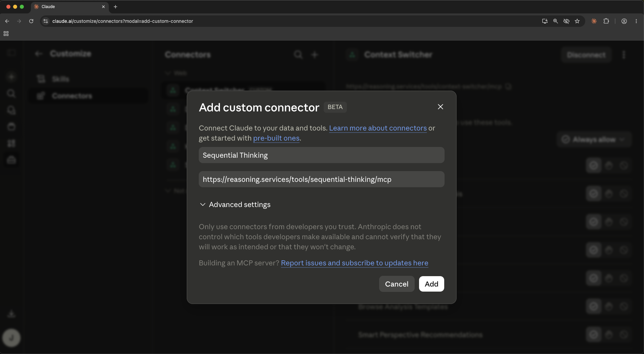Viewport: 644px width, 354px height.
Task: Open the user avatar at sidebar bottom
Action: [x=11, y=338]
